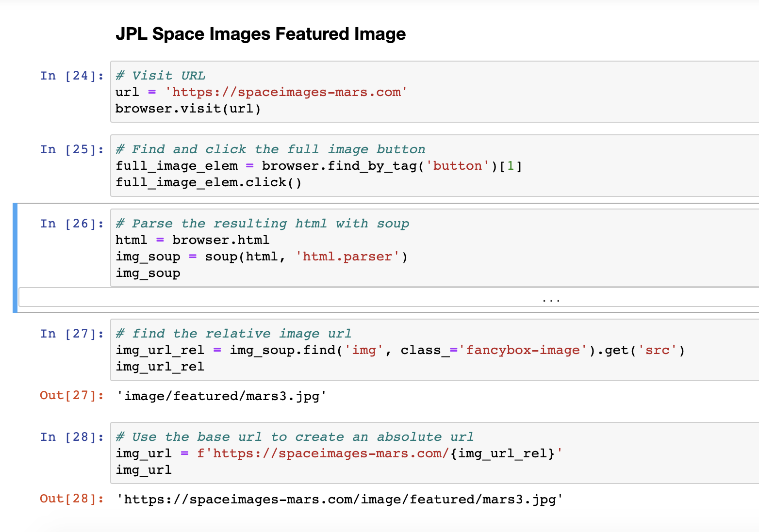Click the img_url f-string assignment line
Viewport: 759px width, 532px height.
click(339, 453)
